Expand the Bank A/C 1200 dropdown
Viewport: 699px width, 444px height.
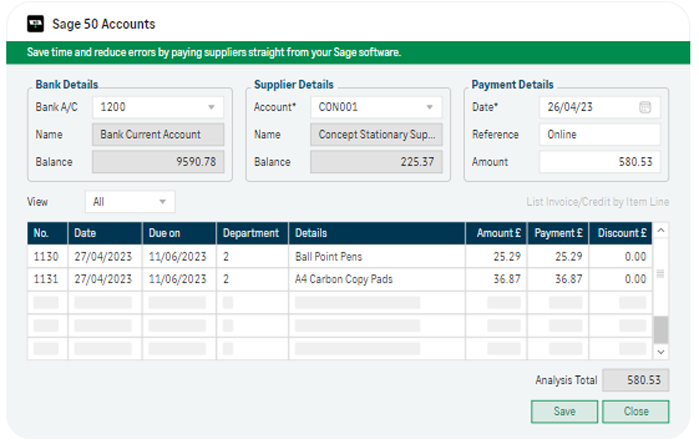click(x=211, y=107)
